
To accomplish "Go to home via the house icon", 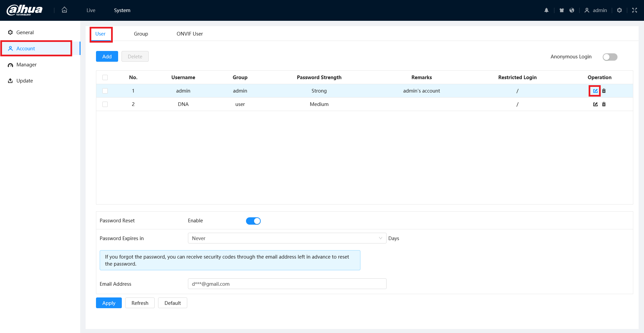I will click(x=64, y=10).
